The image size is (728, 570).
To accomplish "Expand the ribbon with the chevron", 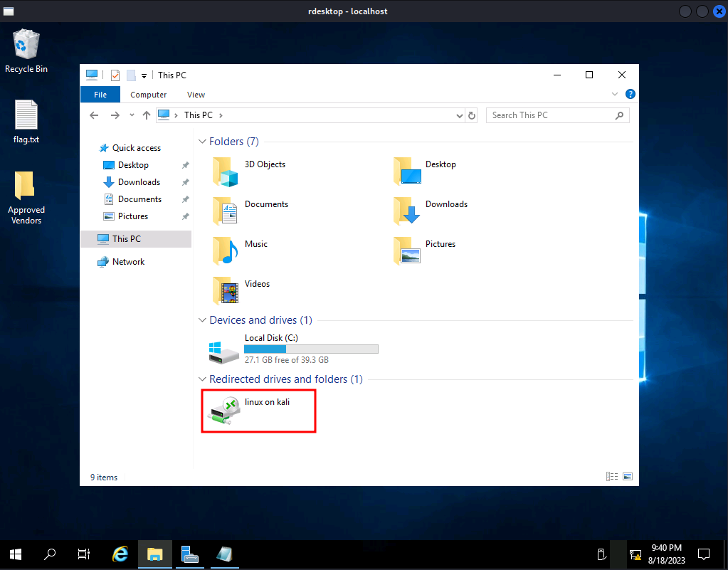I will (x=615, y=94).
